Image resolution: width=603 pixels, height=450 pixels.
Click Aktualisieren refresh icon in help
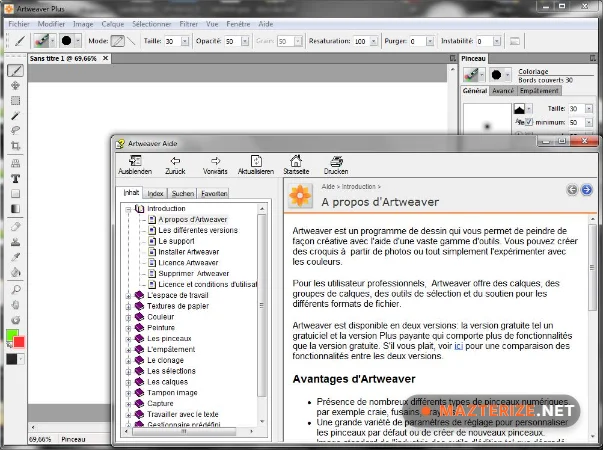tap(256, 165)
